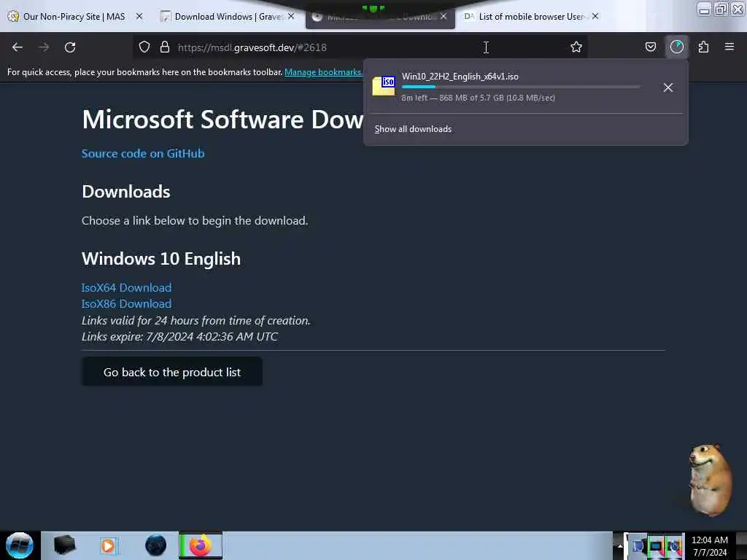The height and width of the screenshot is (560, 747).
Task: Switch to List of mobile browser User tab
Action: click(x=524, y=17)
